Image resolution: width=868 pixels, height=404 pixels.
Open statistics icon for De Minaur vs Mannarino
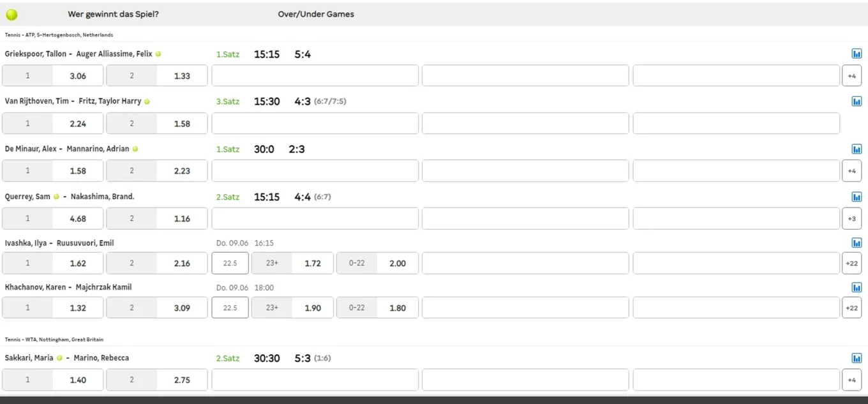(x=857, y=149)
